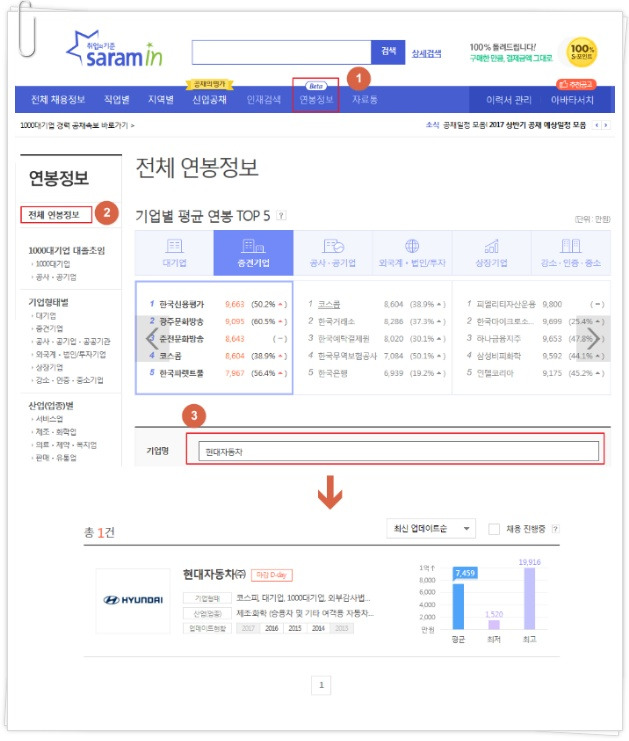Screen dimensions: 629x741
Task: Open 한국거래소 in ranking list
Action: (x=336, y=321)
